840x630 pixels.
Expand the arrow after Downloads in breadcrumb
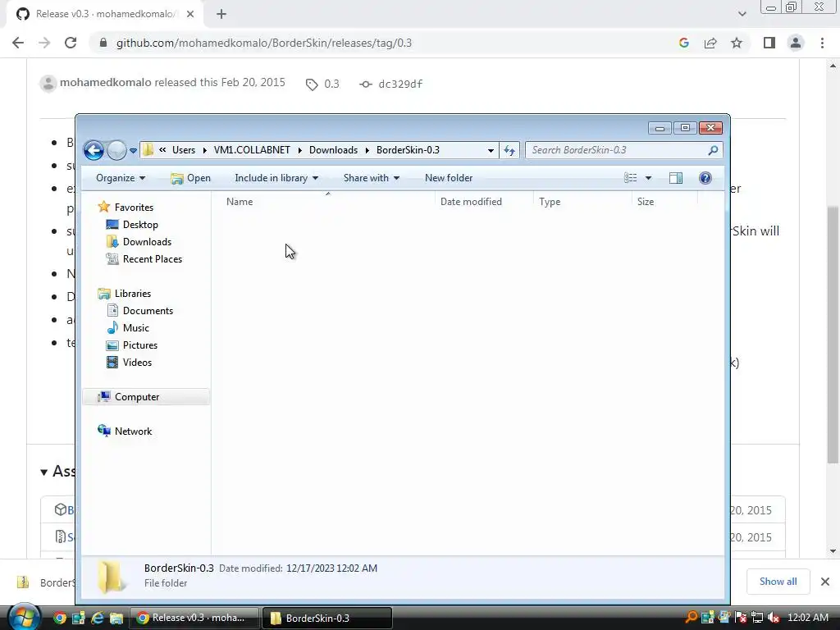click(367, 151)
